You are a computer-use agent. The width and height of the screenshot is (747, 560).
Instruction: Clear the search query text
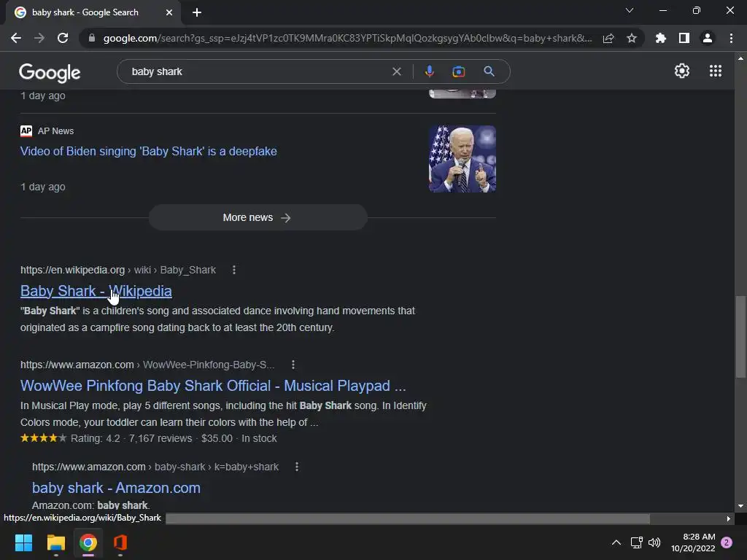[x=396, y=71]
